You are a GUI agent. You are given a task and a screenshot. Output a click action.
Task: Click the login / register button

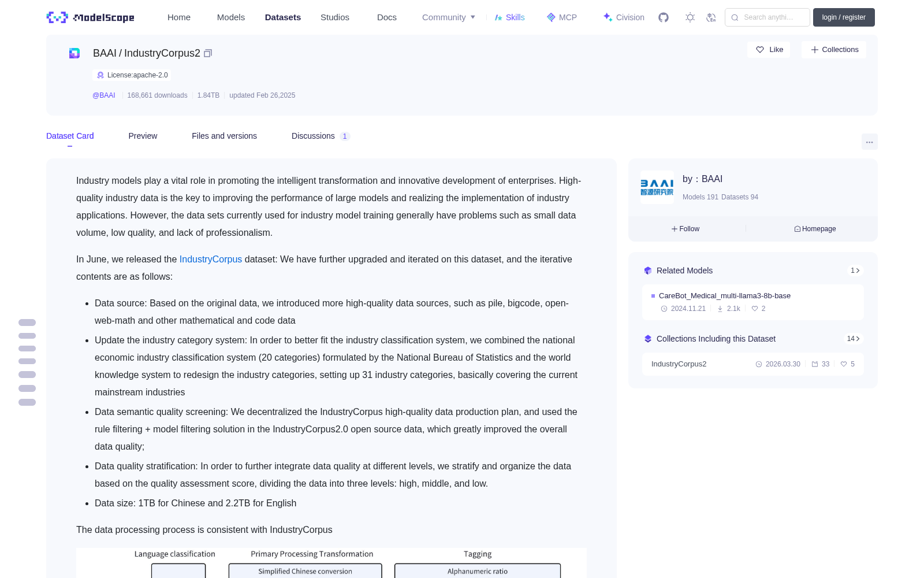(x=844, y=17)
